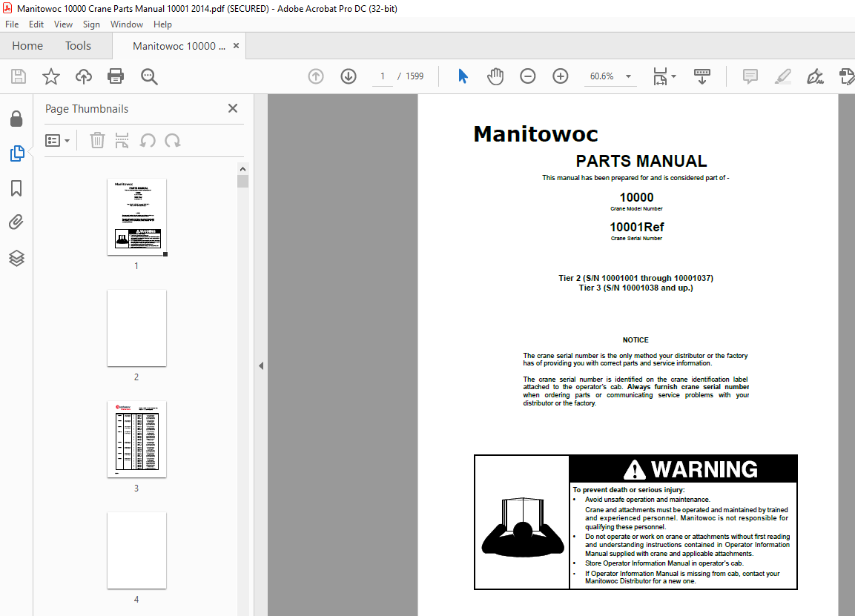This screenshot has width=855, height=616.
Task: Open the Layers panel icon
Action: coord(16,258)
